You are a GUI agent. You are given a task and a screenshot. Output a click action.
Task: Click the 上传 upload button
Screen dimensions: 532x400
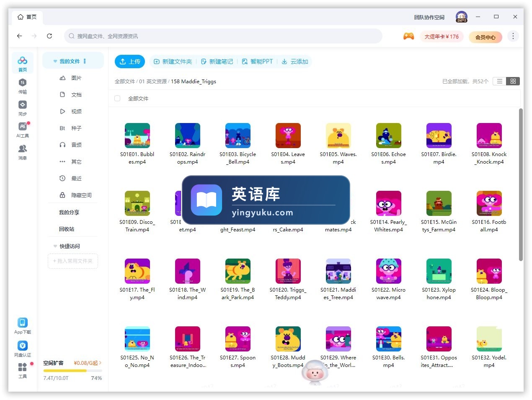[130, 62]
